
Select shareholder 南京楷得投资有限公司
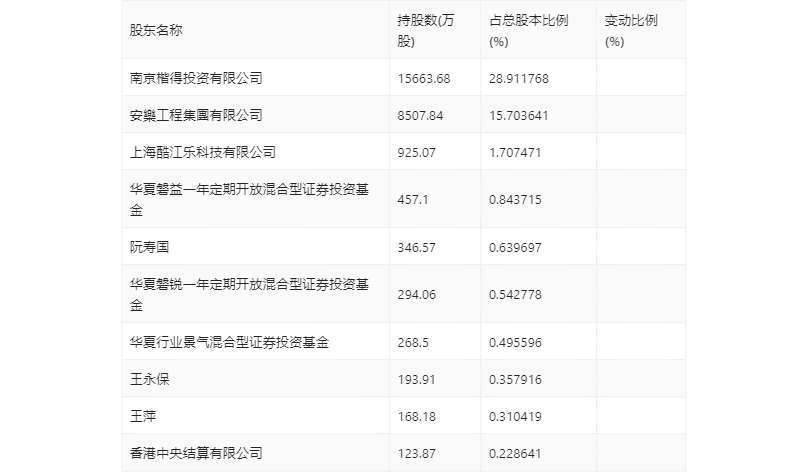[x=196, y=78]
